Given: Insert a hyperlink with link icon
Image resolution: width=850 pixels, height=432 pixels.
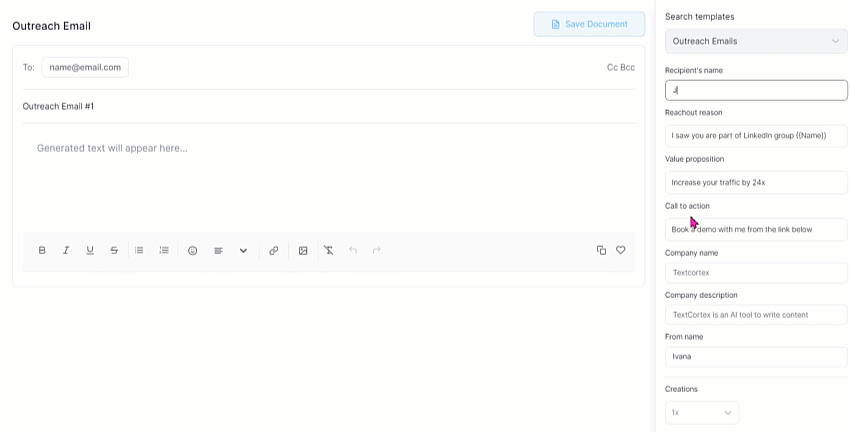Looking at the screenshot, I should click(274, 250).
